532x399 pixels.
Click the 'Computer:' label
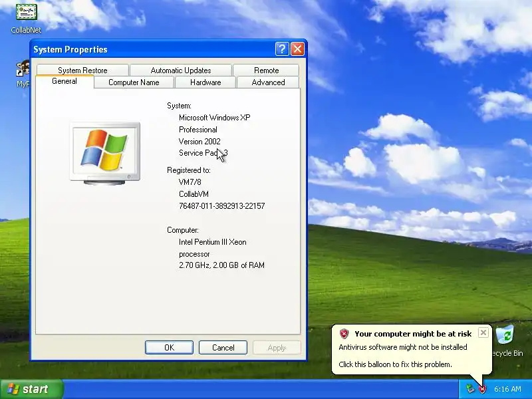183,230
